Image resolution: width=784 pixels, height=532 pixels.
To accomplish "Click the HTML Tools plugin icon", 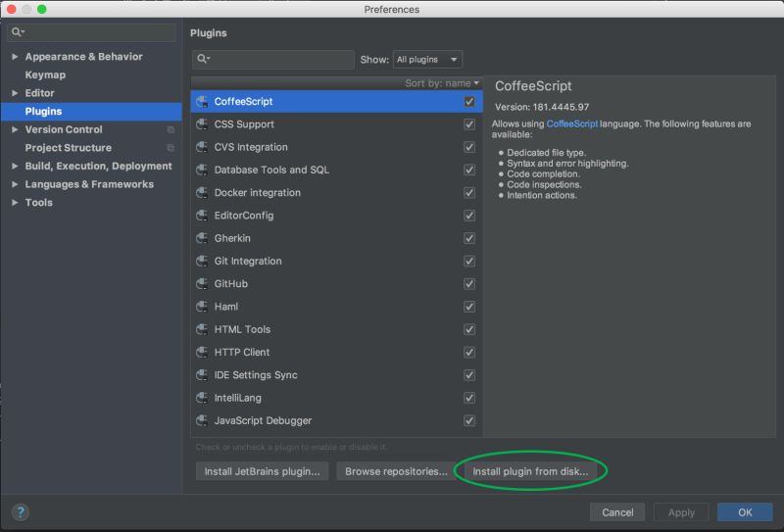I will (202, 329).
